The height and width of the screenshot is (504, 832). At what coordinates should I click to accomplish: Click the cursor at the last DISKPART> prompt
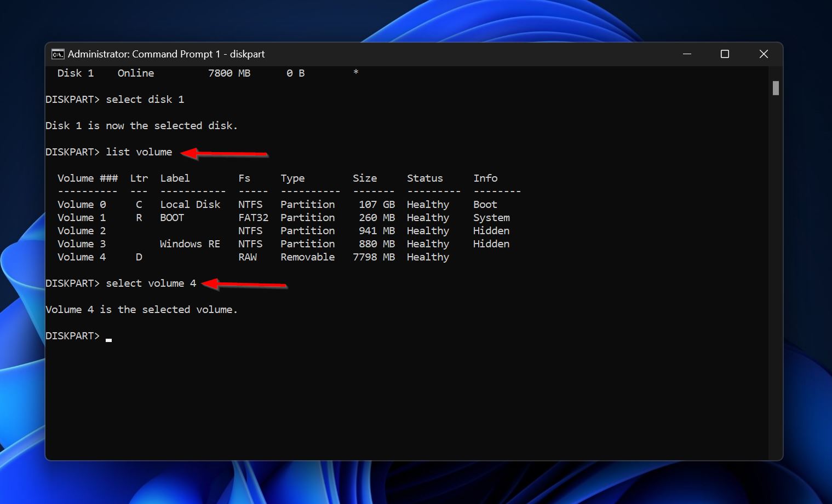(109, 339)
